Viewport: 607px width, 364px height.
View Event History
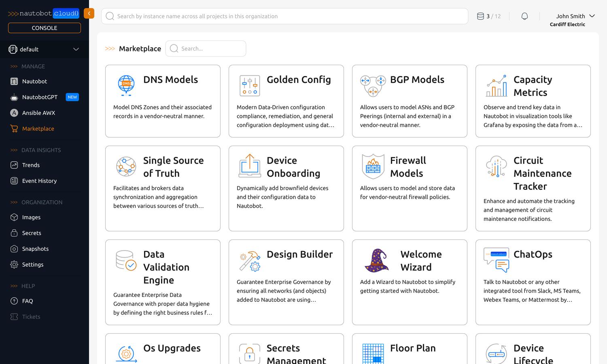click(x=39, y=180)
